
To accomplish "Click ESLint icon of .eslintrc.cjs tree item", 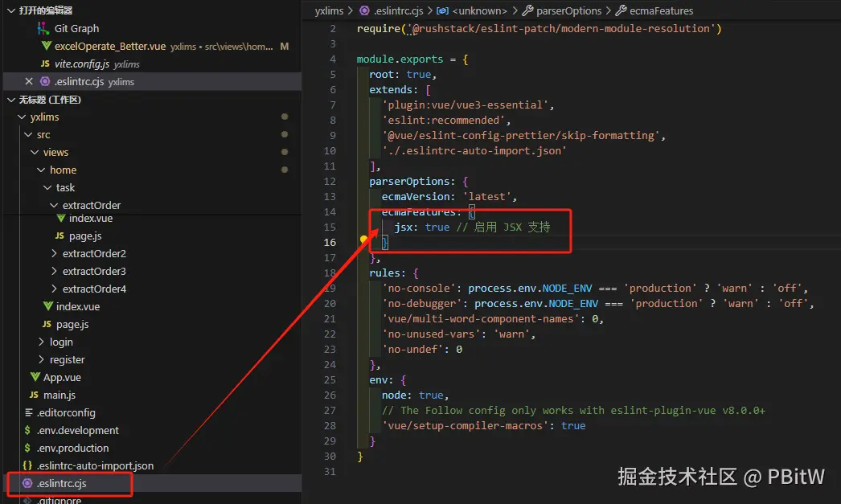I will pyautogui.click(x=27, y=483).
